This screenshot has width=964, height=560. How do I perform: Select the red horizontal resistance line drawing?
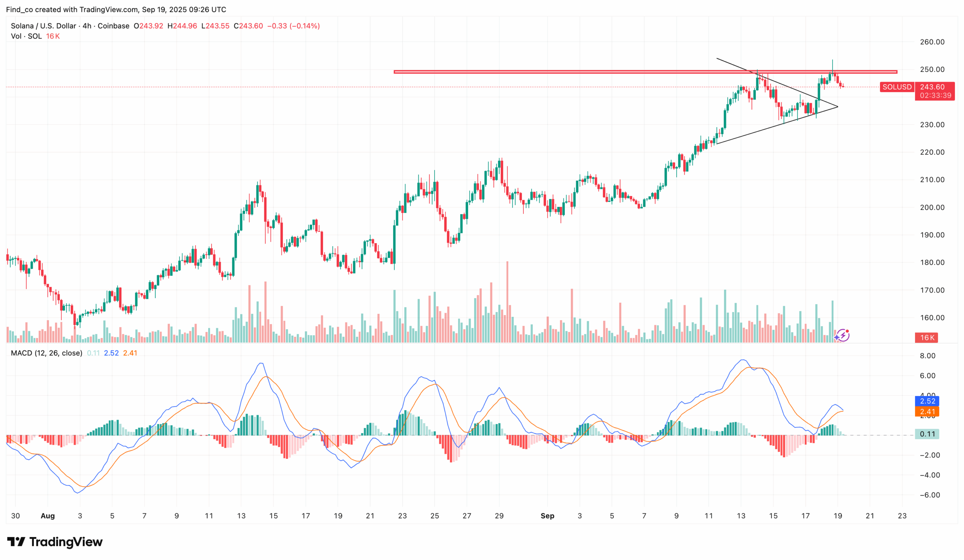pyautogui.click(x=612, y=71)
